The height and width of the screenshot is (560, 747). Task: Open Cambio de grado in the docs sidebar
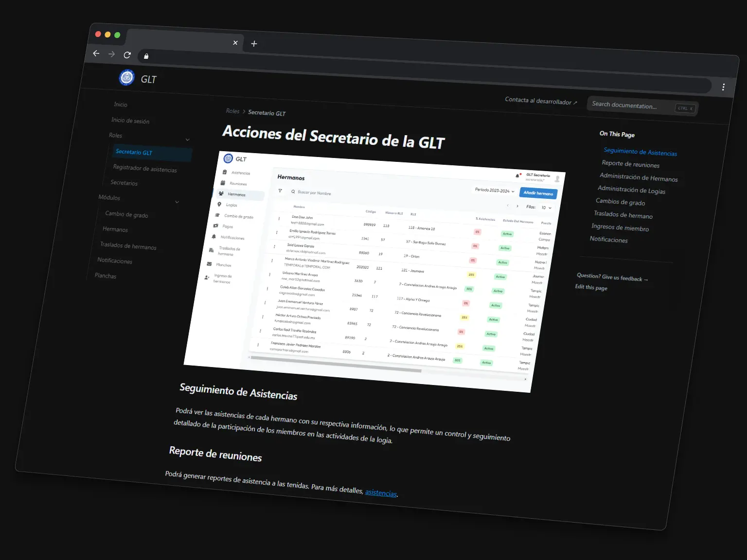click(126, 214)
